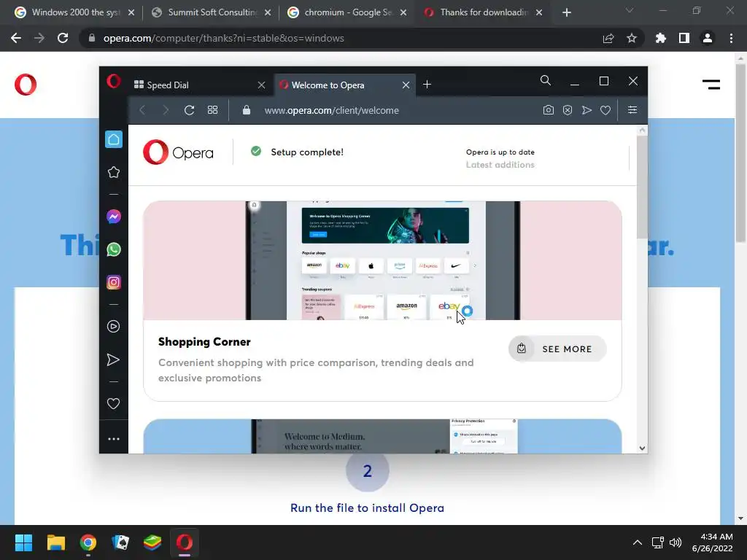The width and height of the screenshot is (747, 560).
Task: Open the Opera sidebar Home icon
Action: pos(113,139)
